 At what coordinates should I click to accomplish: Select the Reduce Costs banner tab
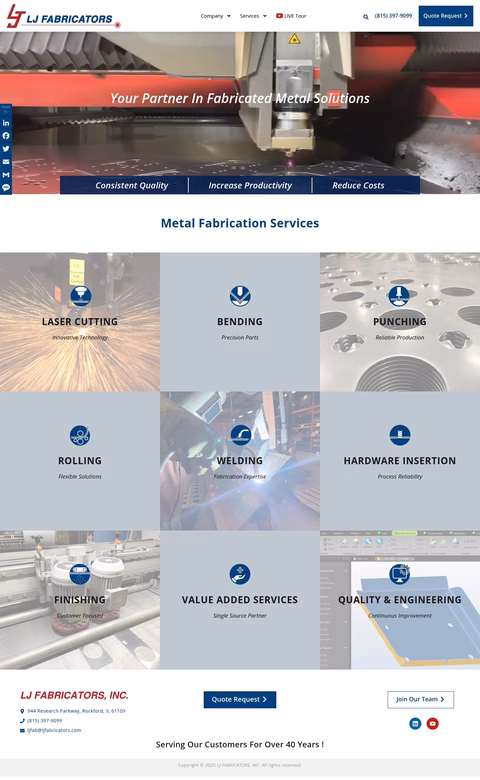[x=358, y=186]
